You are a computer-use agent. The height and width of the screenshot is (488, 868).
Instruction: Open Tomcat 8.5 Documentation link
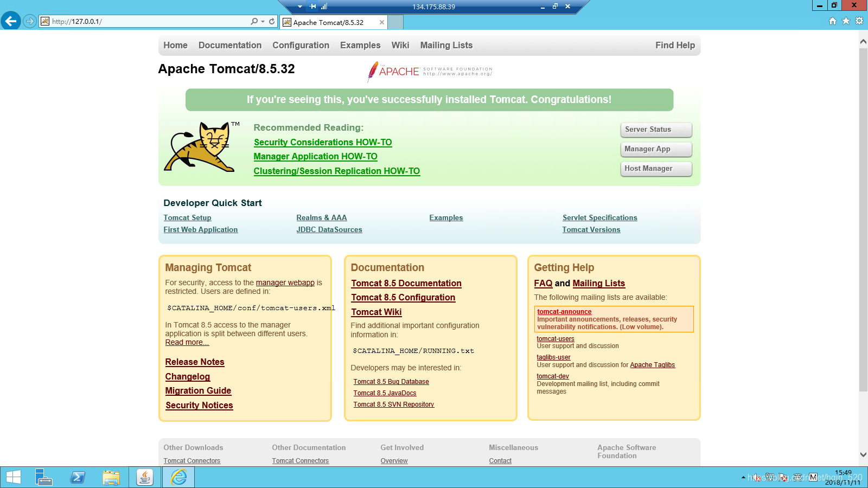click(406, 284)
